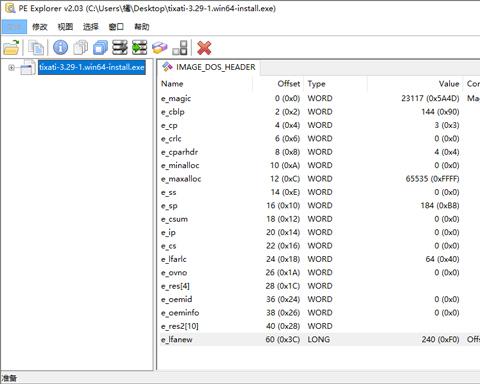480x384 pixels.
Task: Select the e_ss row name
Action: click(x=169, y=192)
